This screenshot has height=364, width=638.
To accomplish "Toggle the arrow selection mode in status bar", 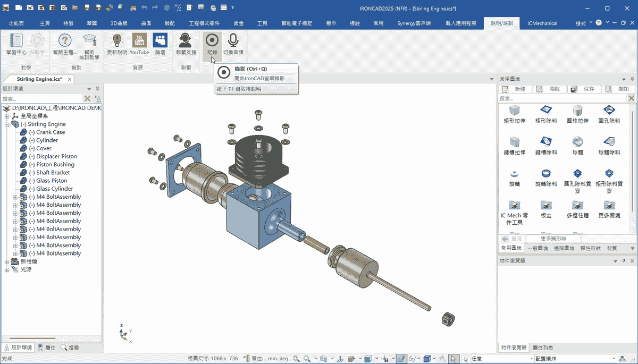I will pos(453,359).
